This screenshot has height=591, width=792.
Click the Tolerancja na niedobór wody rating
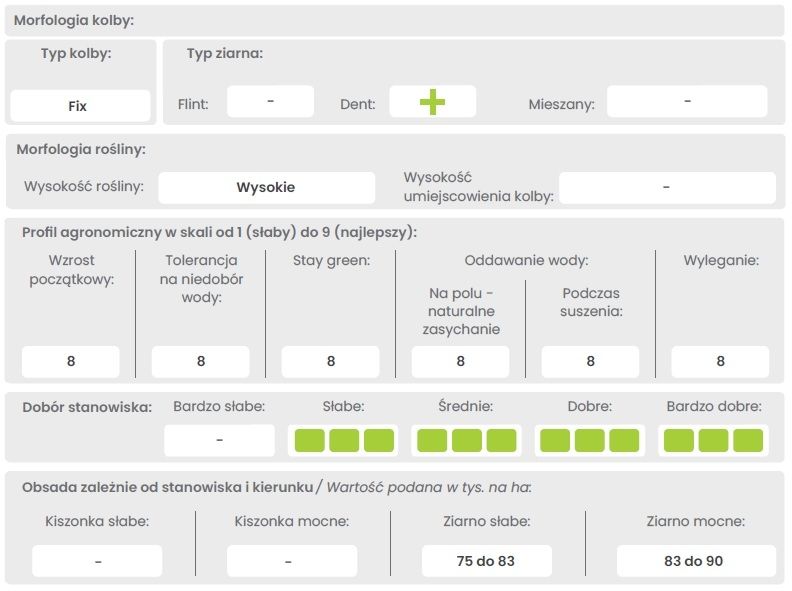[x=201, y=361]
